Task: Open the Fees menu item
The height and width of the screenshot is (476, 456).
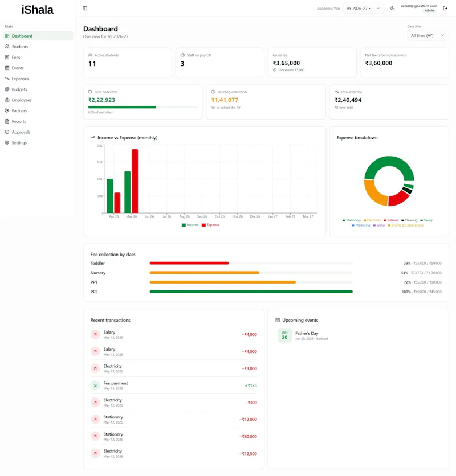Action: click(x=38, y=57)
